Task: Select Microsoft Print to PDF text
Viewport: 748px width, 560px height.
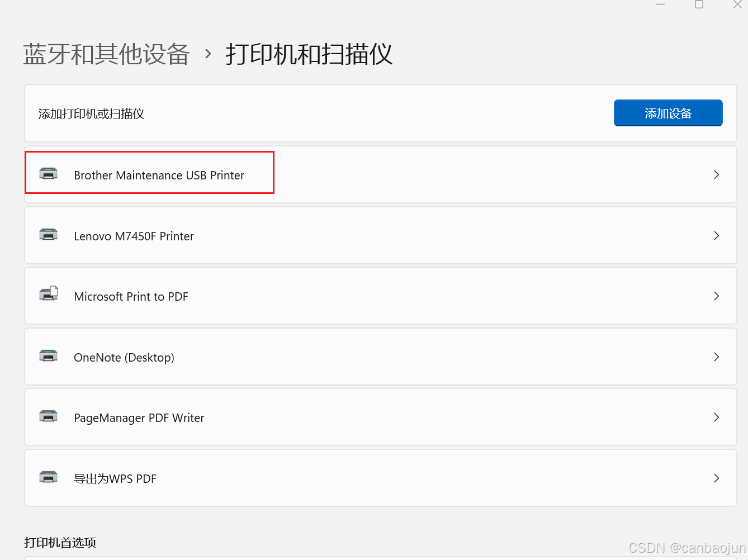Action: pos(131,297)
